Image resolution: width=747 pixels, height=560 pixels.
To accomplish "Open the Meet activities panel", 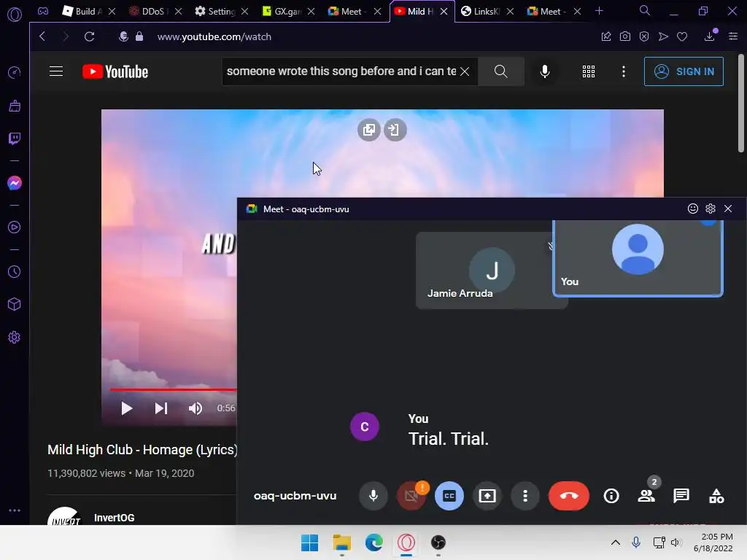I will click(x=716, y=496).
